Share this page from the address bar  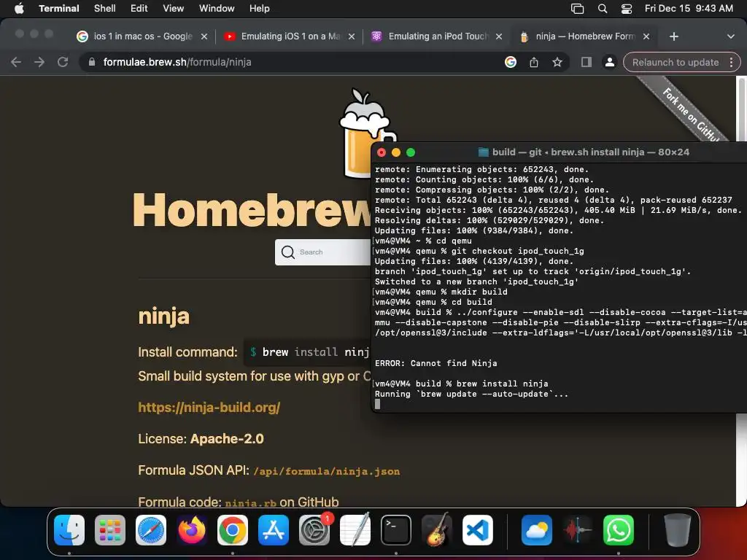coord(534,62)
